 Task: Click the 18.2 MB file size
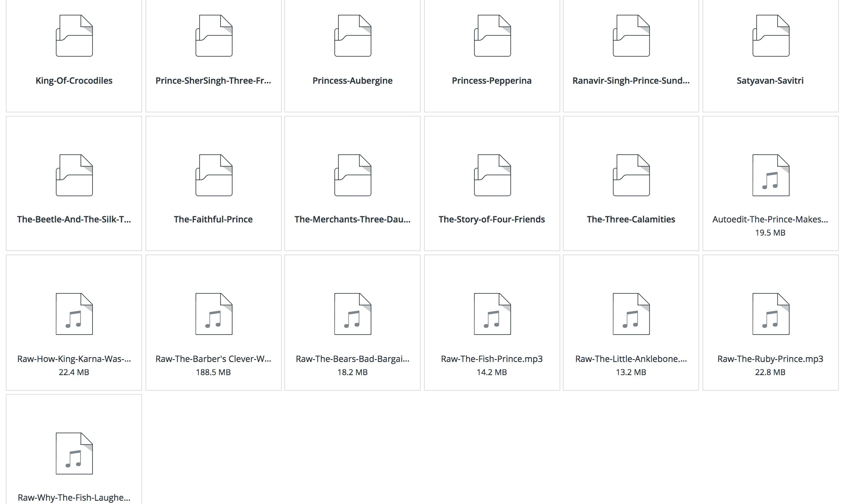(352, 372)
